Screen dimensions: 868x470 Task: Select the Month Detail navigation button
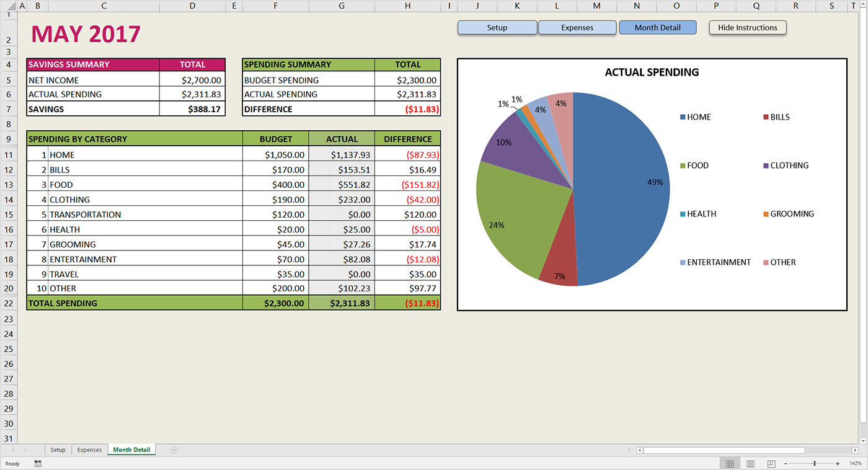(658, 27)
